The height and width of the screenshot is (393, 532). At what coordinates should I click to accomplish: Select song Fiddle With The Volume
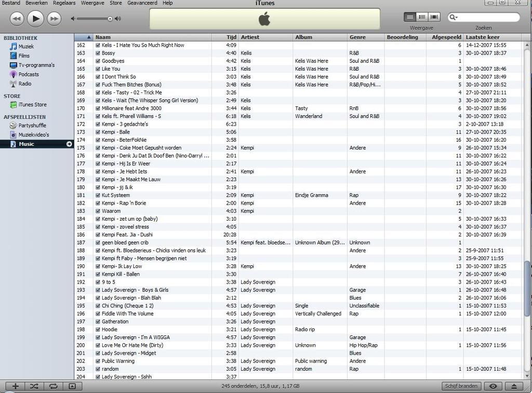tap(127, 314)
